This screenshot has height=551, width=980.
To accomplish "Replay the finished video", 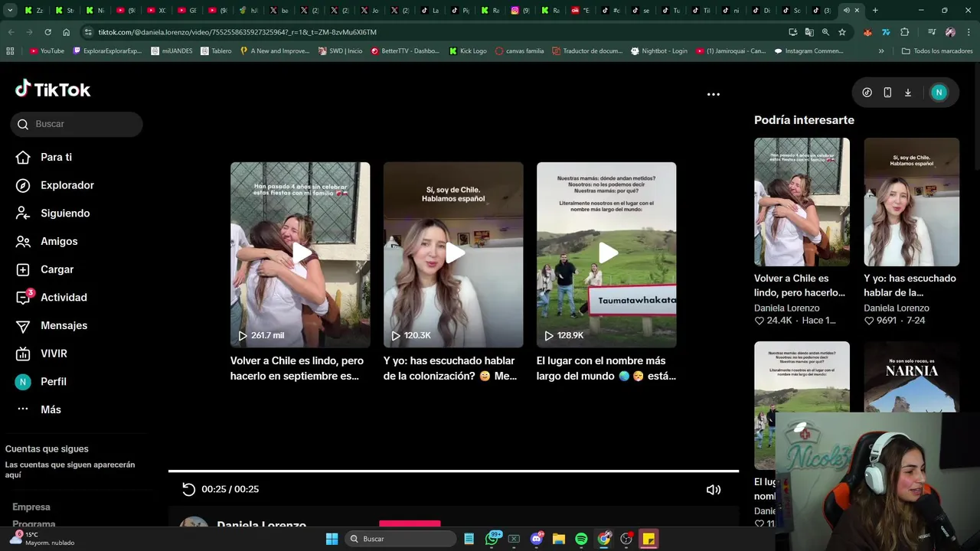I will coord(188,489).
